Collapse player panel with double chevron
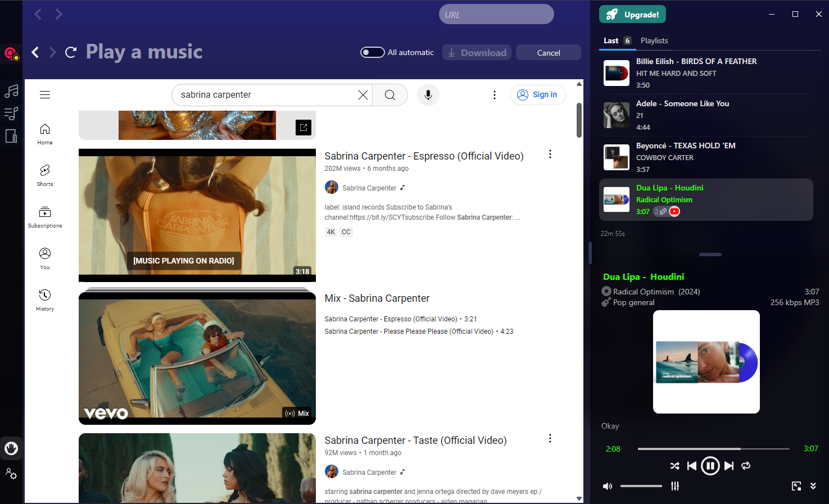The height and width of the screenshot is (504, 829). click(x=813, y=486)
